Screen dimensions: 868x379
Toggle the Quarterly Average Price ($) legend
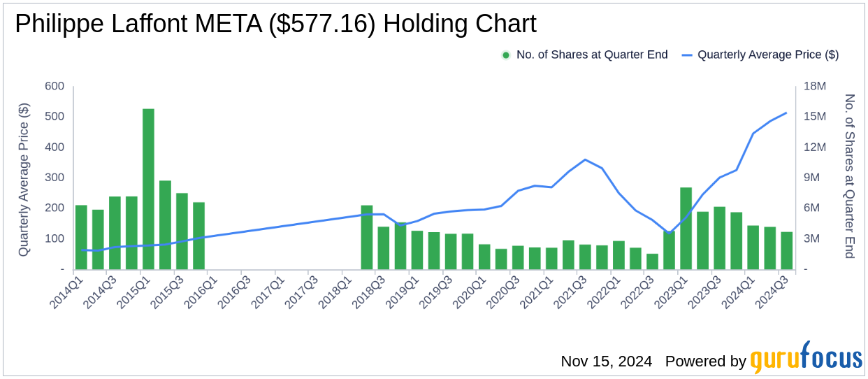pos(759,55)
